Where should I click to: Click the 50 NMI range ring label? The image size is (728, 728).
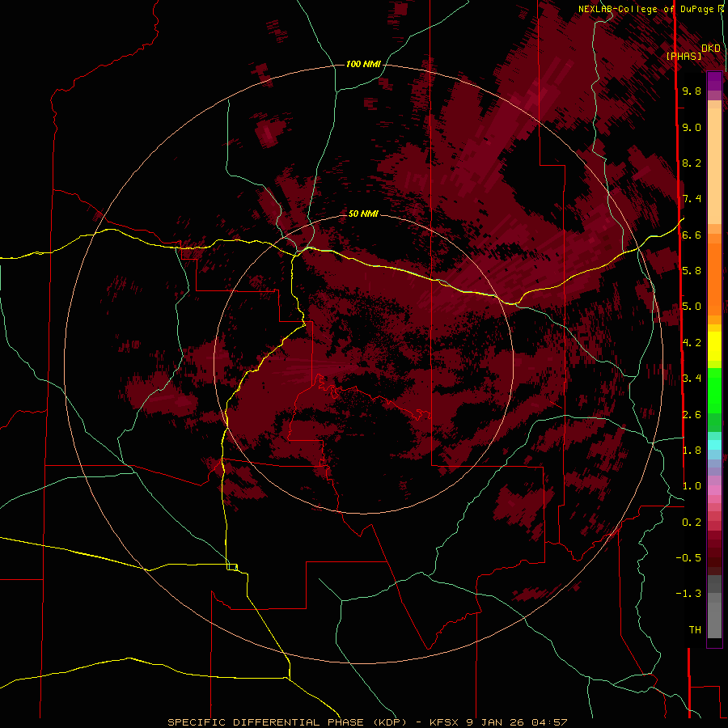pos(363,214)
